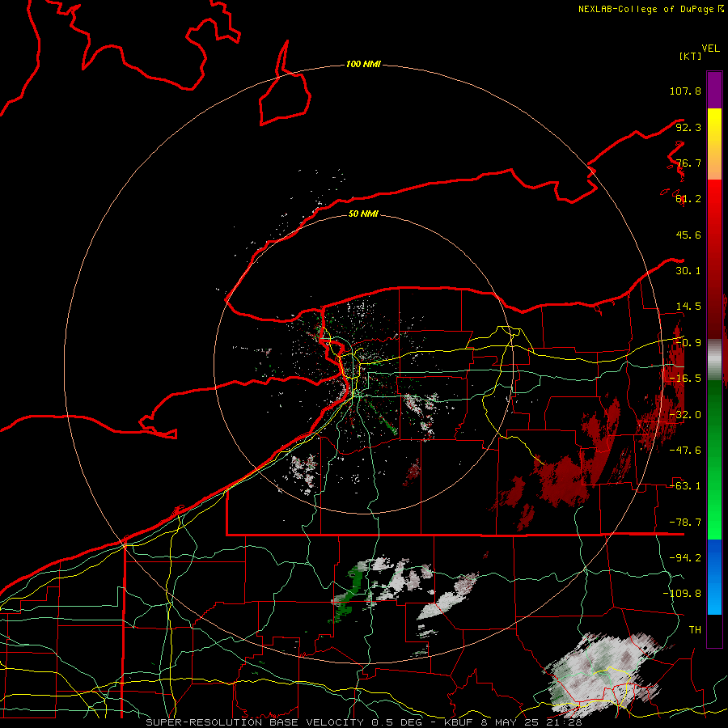Click the 30.1 velocity scale value
This screenshot has height=728, width=728.
688,271
